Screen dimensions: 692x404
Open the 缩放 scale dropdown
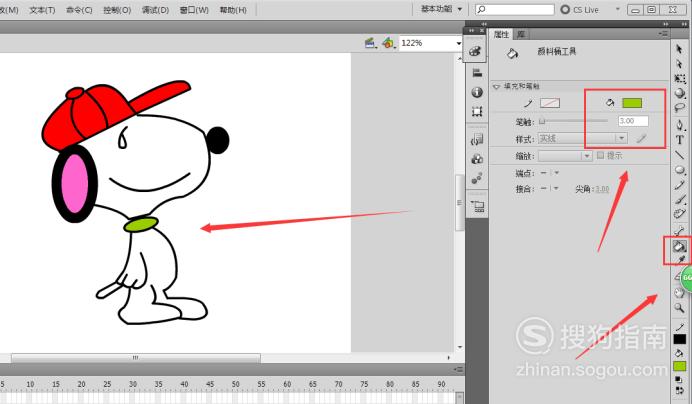[x=565, y=156]
